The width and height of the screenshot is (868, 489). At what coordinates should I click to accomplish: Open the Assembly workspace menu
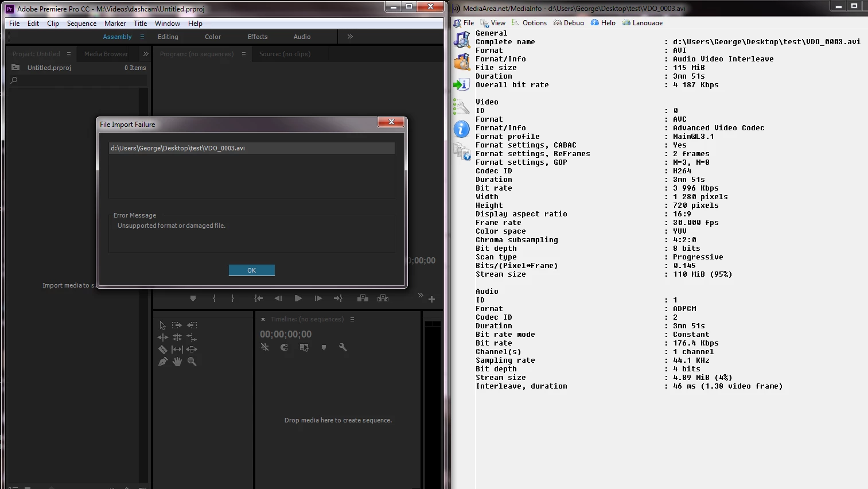[142, 37]
